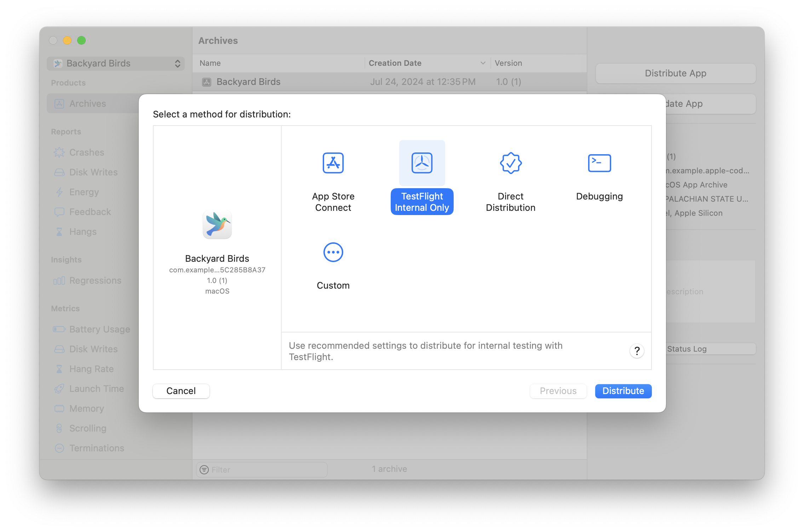The image size is (804, 532).
Task: Open Disk Writes under Metrics
Action: [x=93, y=349]
